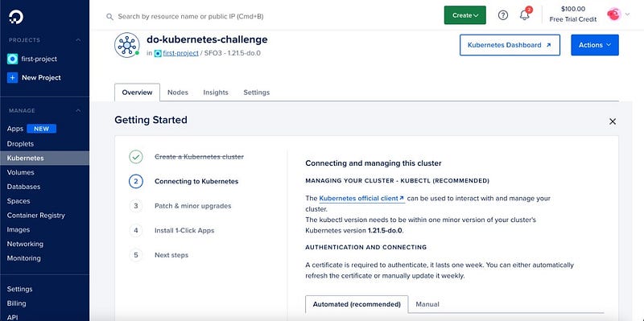Select Next steps step

coord(171,255)
